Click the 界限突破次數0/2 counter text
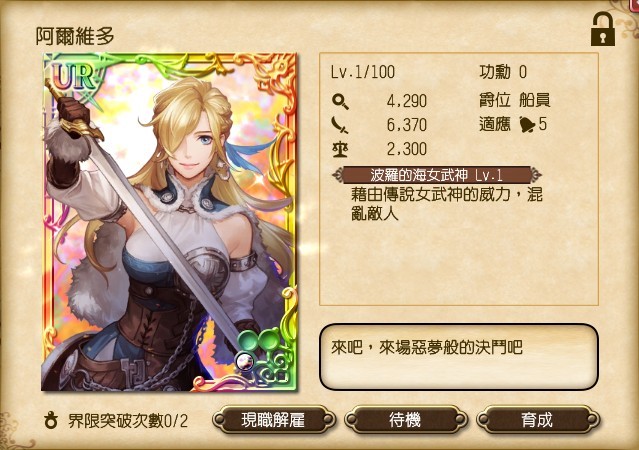639x450 pixels. (128, 420)
